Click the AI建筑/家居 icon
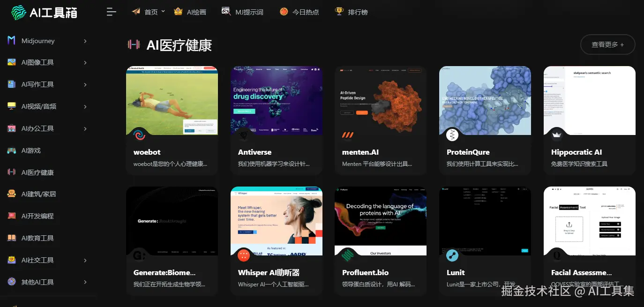This screenshot has width=644, height=307. (x=12, y=194)
